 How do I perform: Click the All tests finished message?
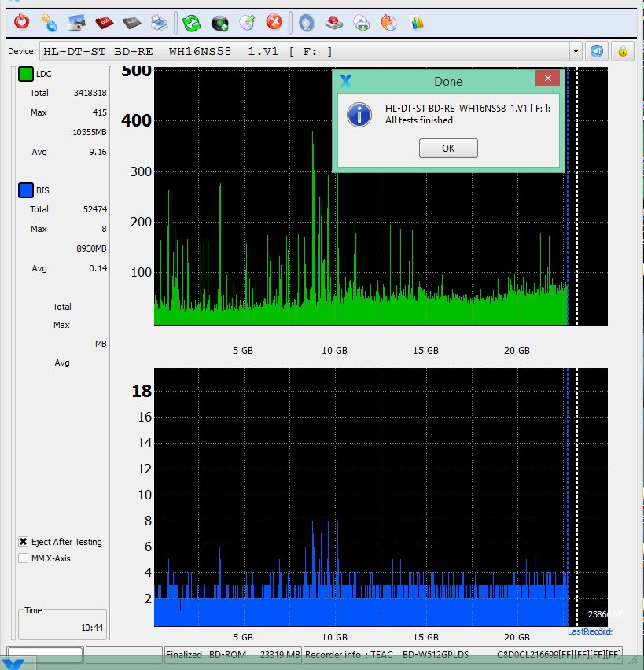pyautogui.click(x=419, y=120)
